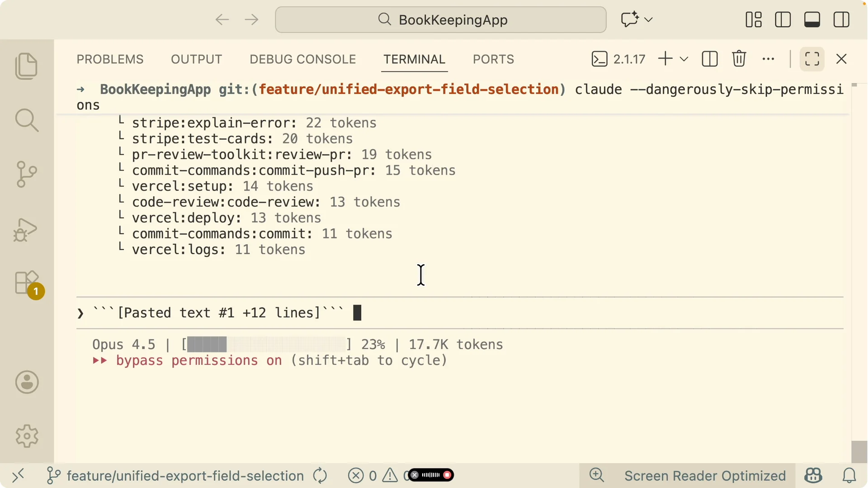Open the Accounts menu icon
This screenshot has width=868, height=488.
point(27,382)
